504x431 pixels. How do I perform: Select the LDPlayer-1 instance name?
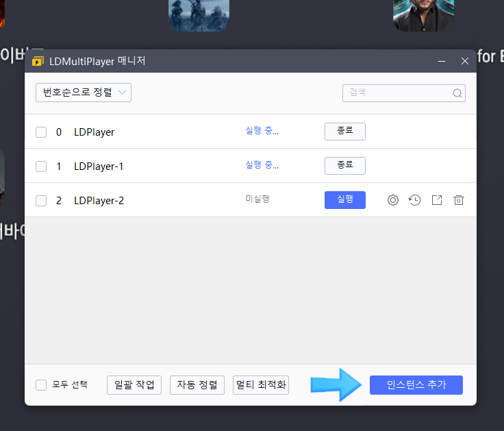(x=99, y=167)
